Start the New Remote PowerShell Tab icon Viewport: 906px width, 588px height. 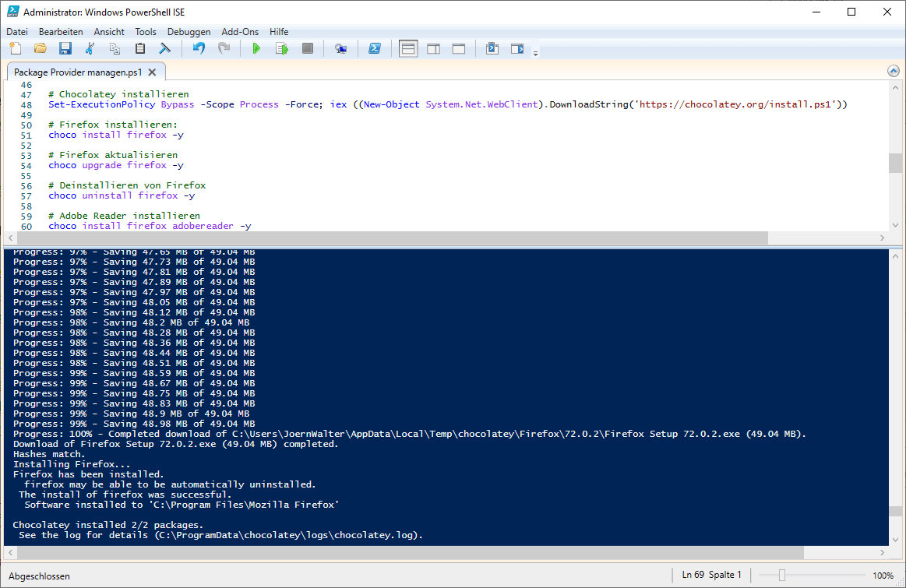click(x=340, y=49)
